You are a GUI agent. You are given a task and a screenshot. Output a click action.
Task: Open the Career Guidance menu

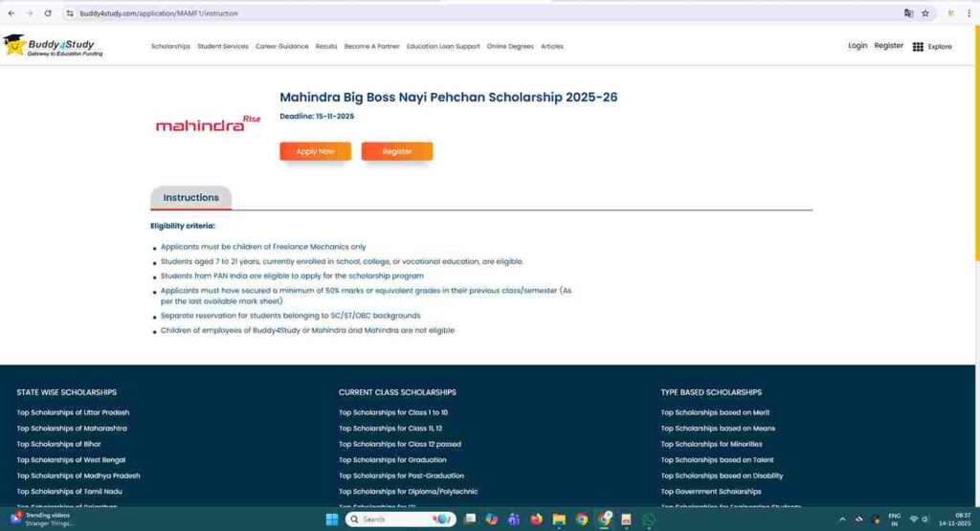(282, 46)
